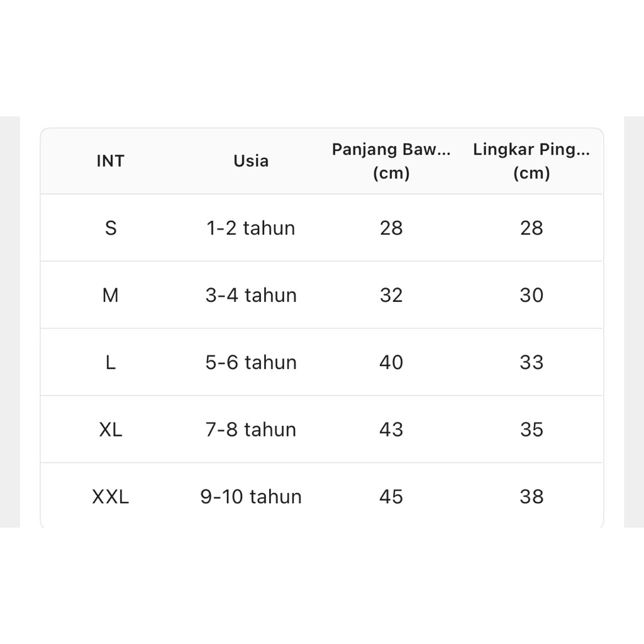Select the size M cell
Screen dimensions: 644x644
tap(111, 295)
